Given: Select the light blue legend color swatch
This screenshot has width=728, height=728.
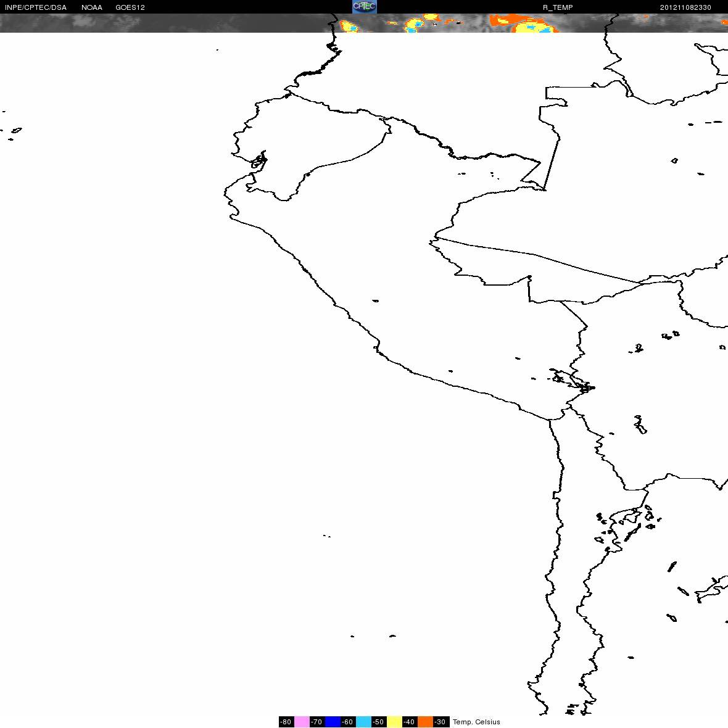Looking at the screenshot, I should click(363, 722).
